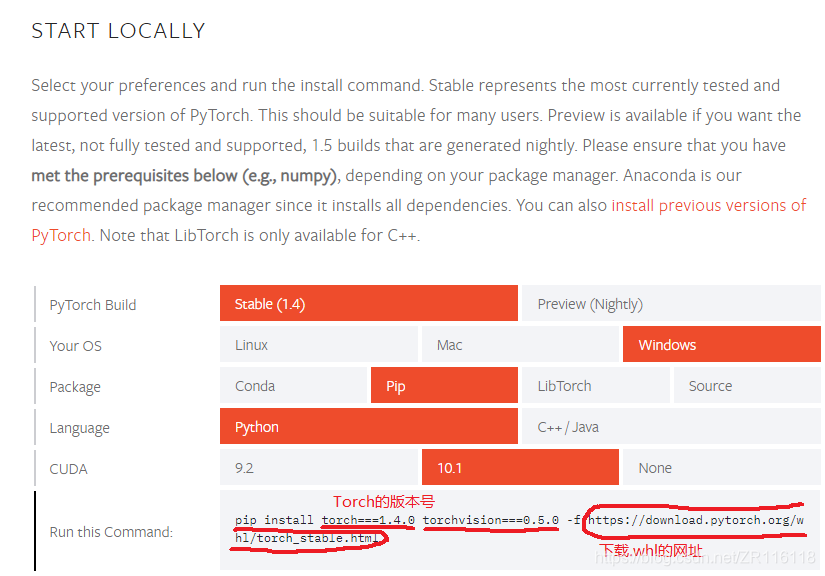The height and width of the screenshot is (576, 825).
Task: Click the START LOCALLY heading
Action: click(x=118, y=31)
